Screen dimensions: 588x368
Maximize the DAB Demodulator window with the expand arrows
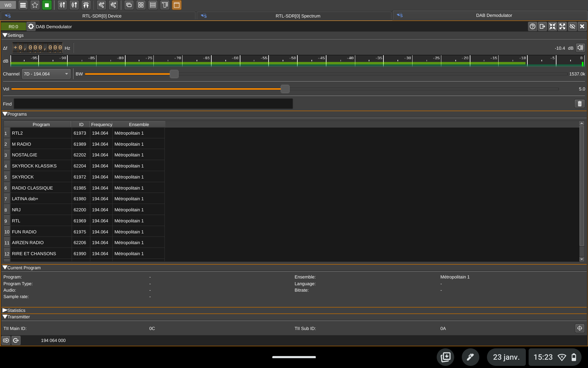562,27
